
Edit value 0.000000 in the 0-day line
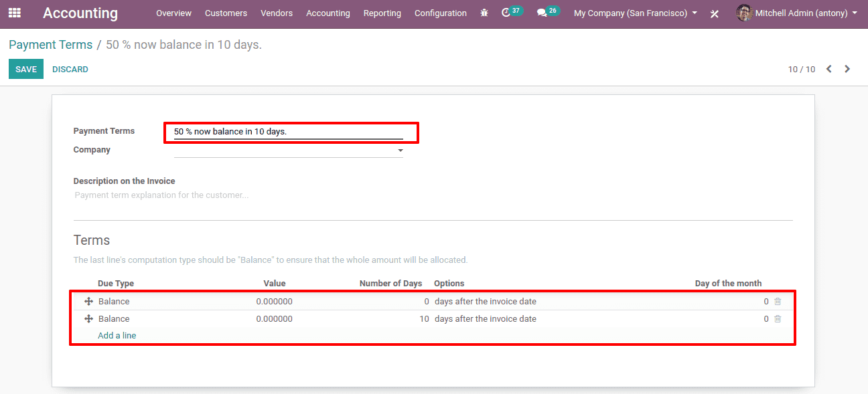pyautogui.click(x=275, y=302)
